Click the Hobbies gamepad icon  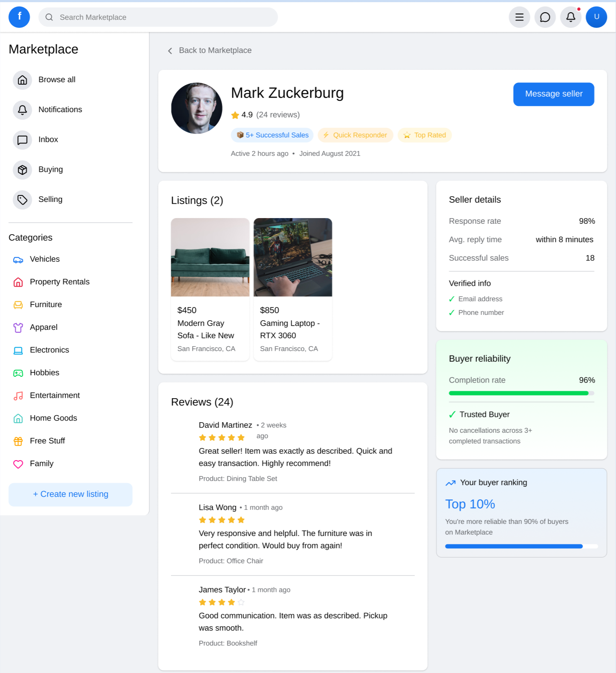point(18,373)
